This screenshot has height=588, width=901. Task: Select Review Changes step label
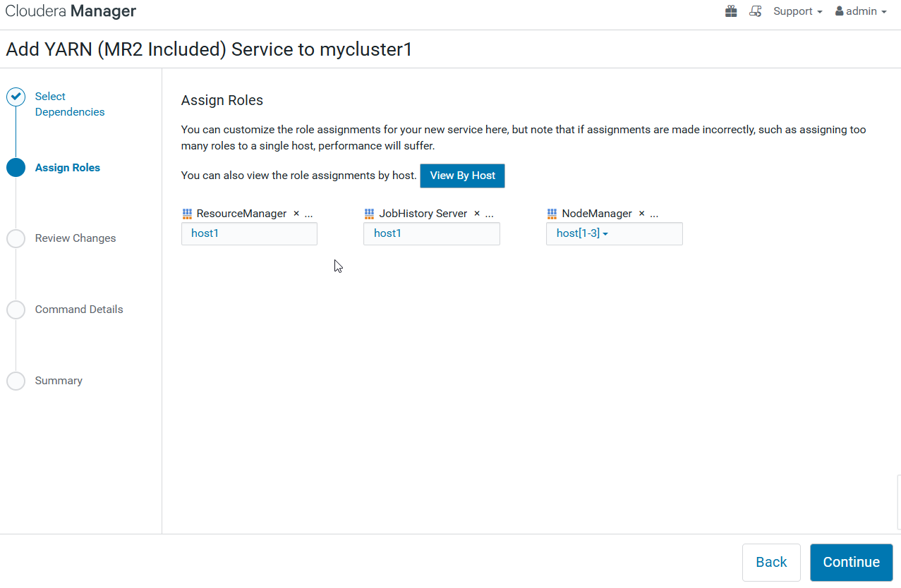[x=75, y=238]
